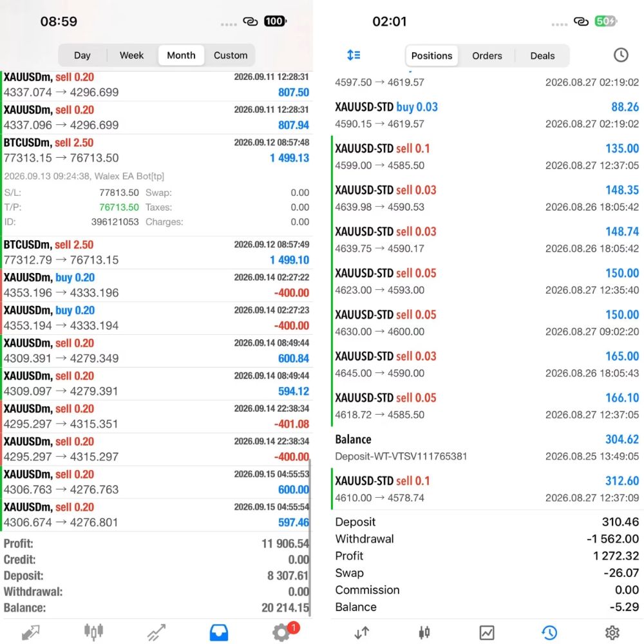This screenshot has width=644, height=644.
Task: Open Quotes in the left screen's bottom bar
Action: coord(31,632)
